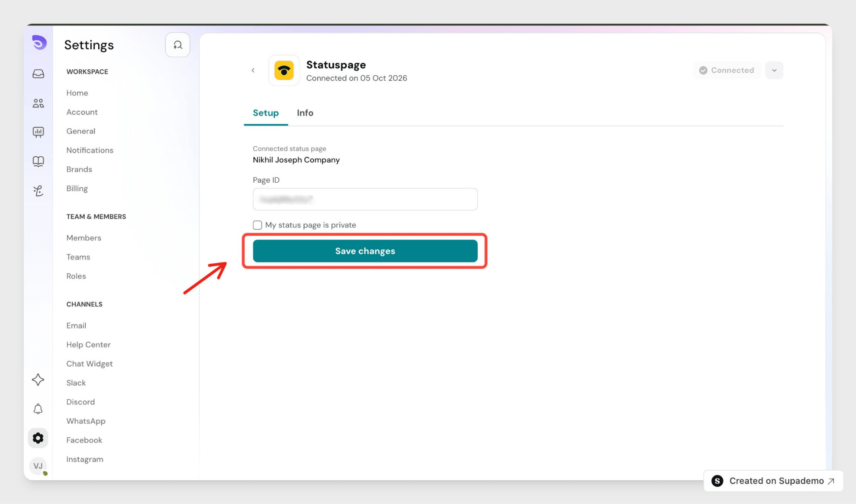Open Slack channel settings
This screenshot has width=856, height=504.
coord(76,383)
